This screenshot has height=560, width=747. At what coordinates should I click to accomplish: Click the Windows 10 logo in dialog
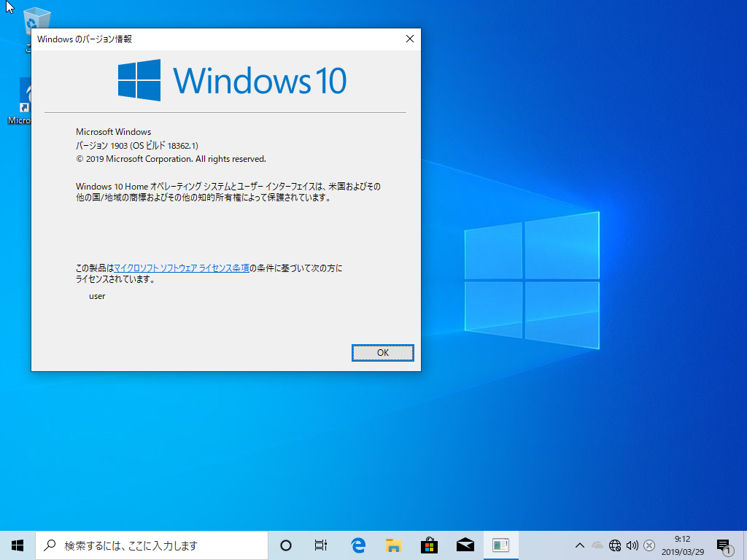tap(232, 80)
